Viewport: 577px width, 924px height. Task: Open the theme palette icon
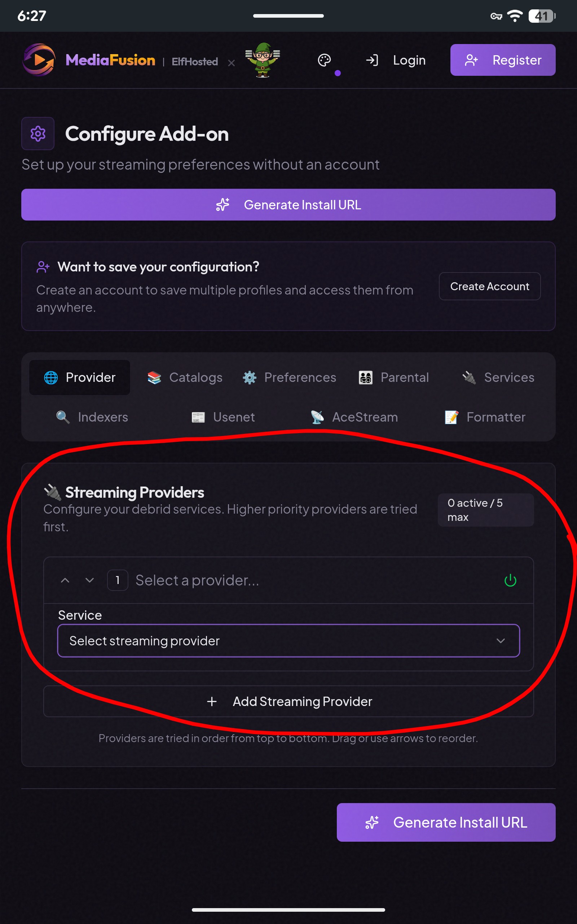coord(324,60)
